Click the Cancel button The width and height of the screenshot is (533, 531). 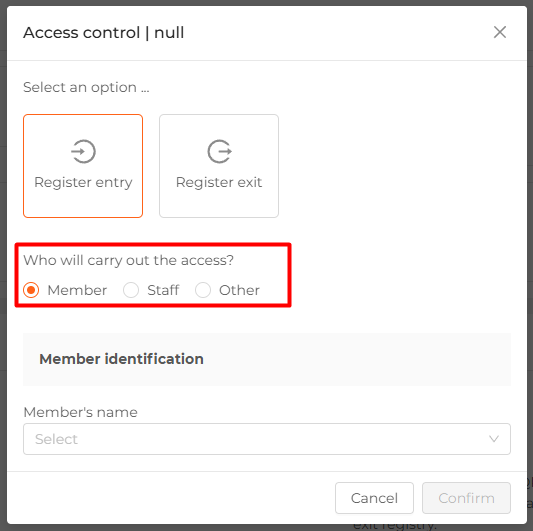tap(374, 498)
